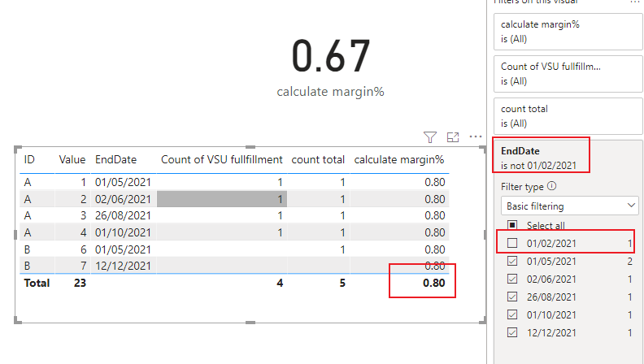The image size is (644, 364).
Task: Collapse the EndDate filter card header
Action: (568, 158)
